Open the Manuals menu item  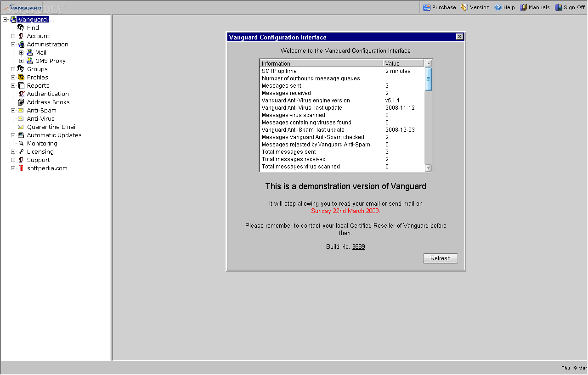(x=535, y=7)
